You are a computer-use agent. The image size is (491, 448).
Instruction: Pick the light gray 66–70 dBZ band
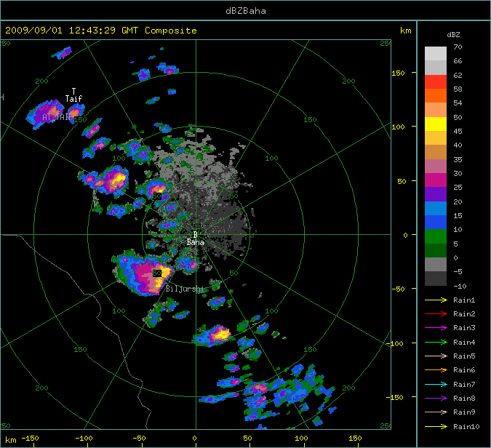point(436,54)
